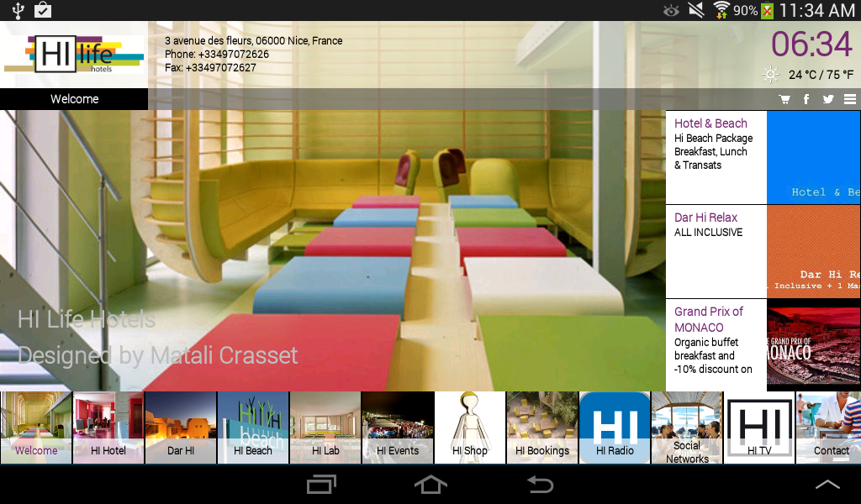Open the HI Hotel tile
The height and width of the screenshot is (504, 861).
pos(108,428)
